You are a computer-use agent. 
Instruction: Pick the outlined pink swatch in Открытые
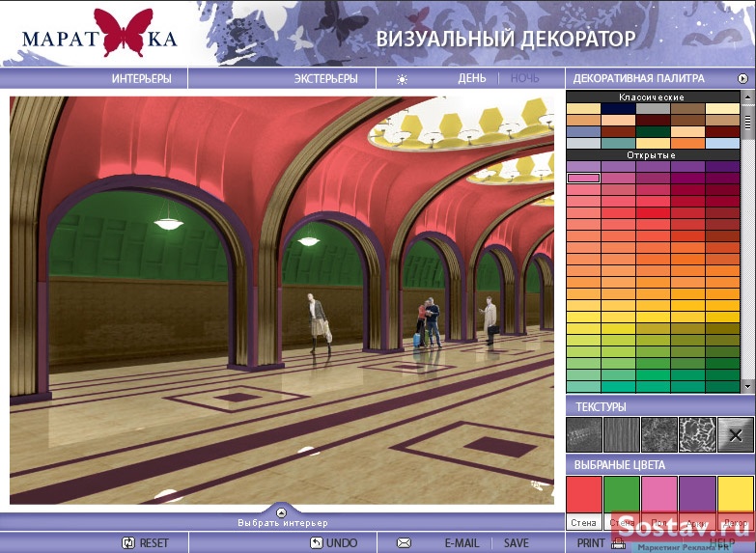click(583, 178)
